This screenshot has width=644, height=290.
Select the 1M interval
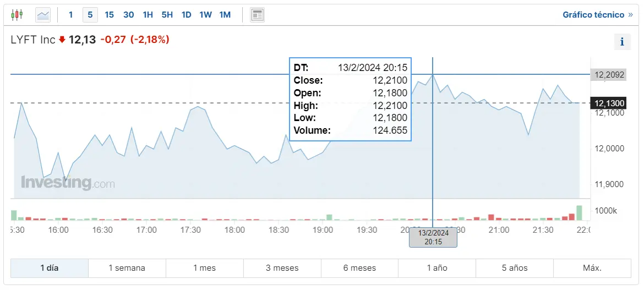pyautogui.click(x=225, y=15)
